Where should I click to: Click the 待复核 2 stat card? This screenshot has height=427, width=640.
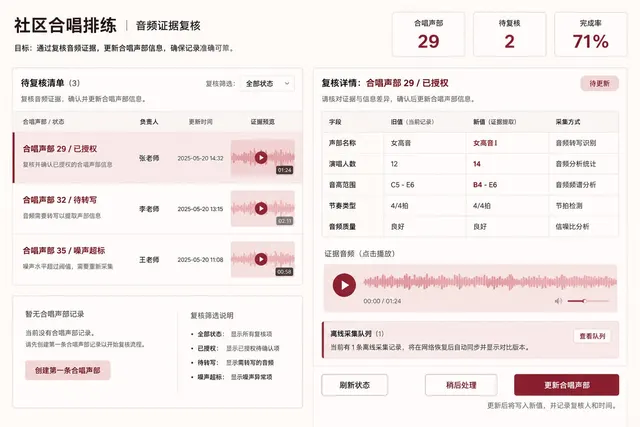point(509,34)
